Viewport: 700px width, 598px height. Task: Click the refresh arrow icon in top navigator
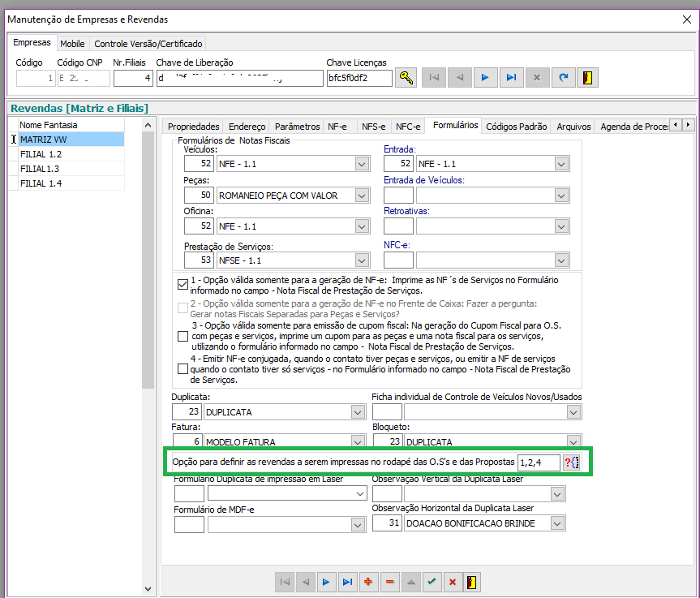click(564, 78)
